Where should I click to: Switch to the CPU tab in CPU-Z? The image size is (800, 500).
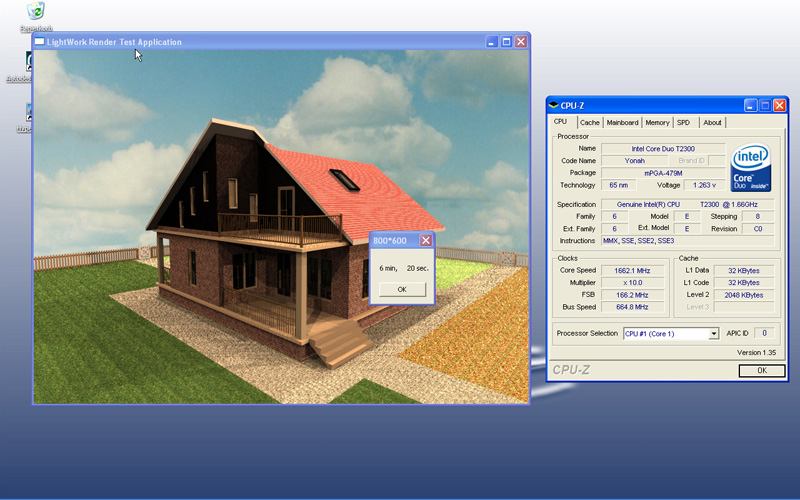[x=561, y=122]
